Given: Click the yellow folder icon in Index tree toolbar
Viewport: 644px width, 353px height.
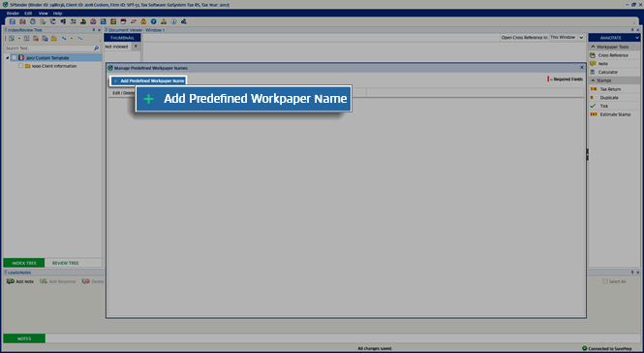Looking at the screenshot, I should pyautogui.click(x=54, y=38).
